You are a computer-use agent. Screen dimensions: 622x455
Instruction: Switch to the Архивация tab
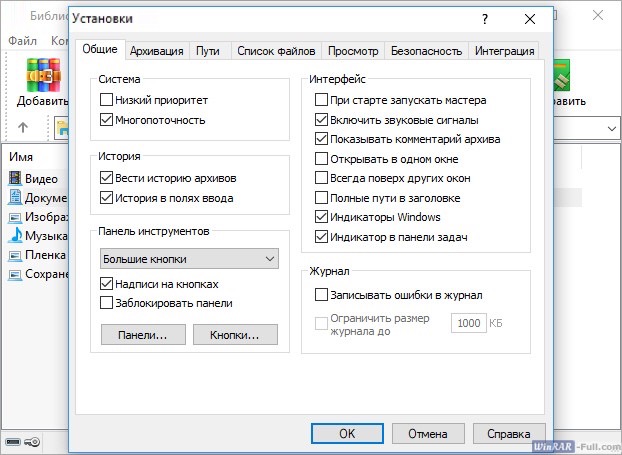pos(157,51)
